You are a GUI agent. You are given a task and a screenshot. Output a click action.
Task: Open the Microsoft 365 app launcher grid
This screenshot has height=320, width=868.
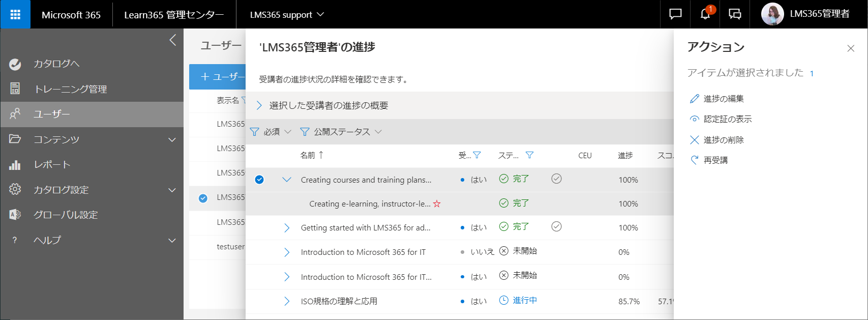pyautogui.click(x=15, y=14)
